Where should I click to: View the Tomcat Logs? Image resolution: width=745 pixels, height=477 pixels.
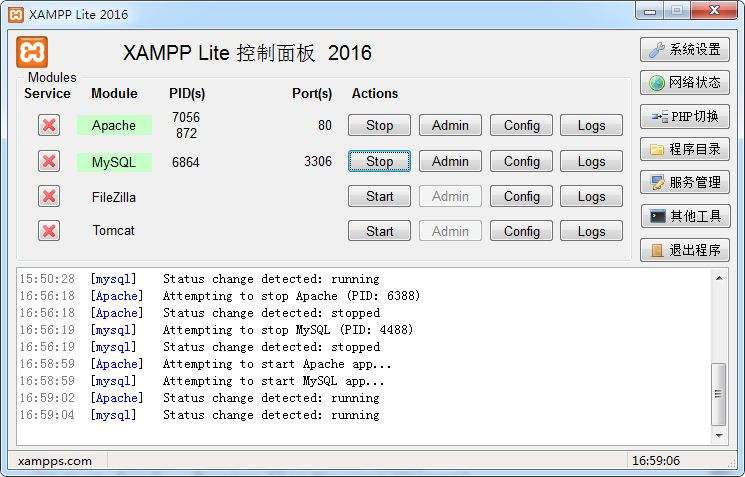[x=591, y=231]
